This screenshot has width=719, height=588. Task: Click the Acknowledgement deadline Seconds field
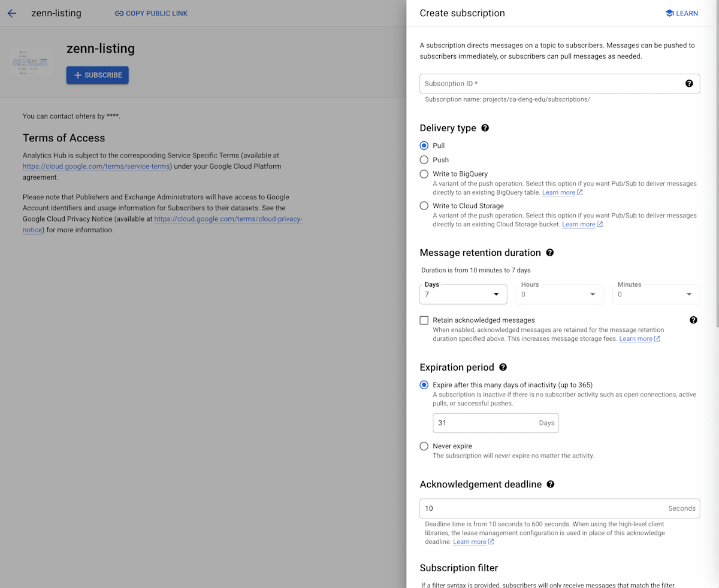[x=560, y=508]
